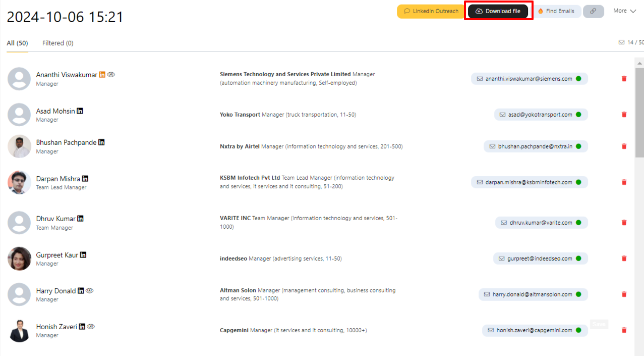Click Gurpreet Kaur's profile photo

pos(19,259)
